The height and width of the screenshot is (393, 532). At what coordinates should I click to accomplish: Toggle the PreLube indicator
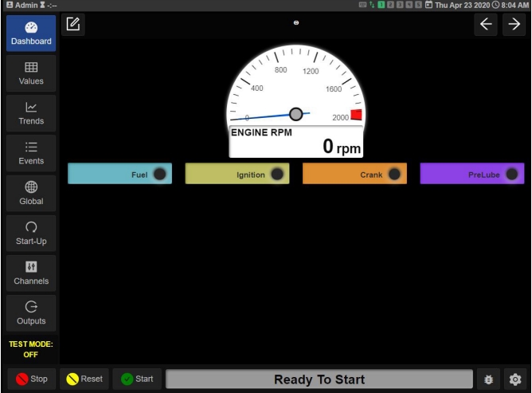click(x=511, y=174)
